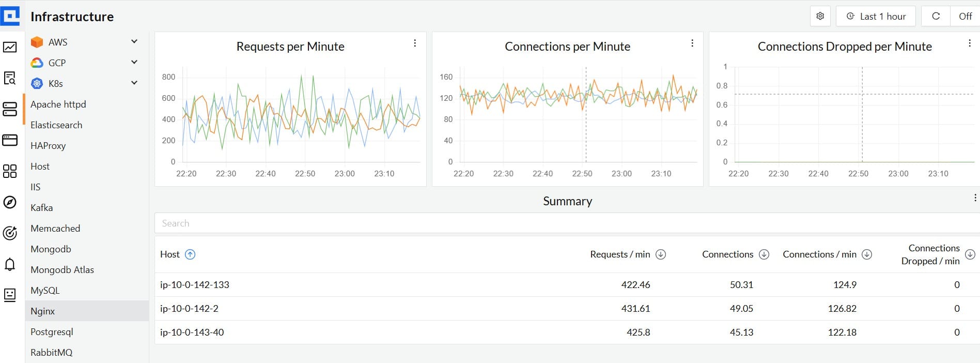The height and width of the screenshot is (363, 980).
Task: Open the log search icon in left rail
Action: click(10, 78)
